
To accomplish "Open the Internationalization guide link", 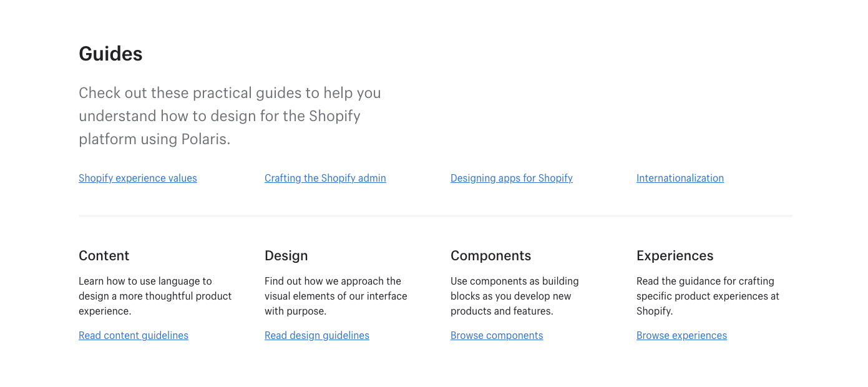I will pyautogui.click(x=680, y=178).
